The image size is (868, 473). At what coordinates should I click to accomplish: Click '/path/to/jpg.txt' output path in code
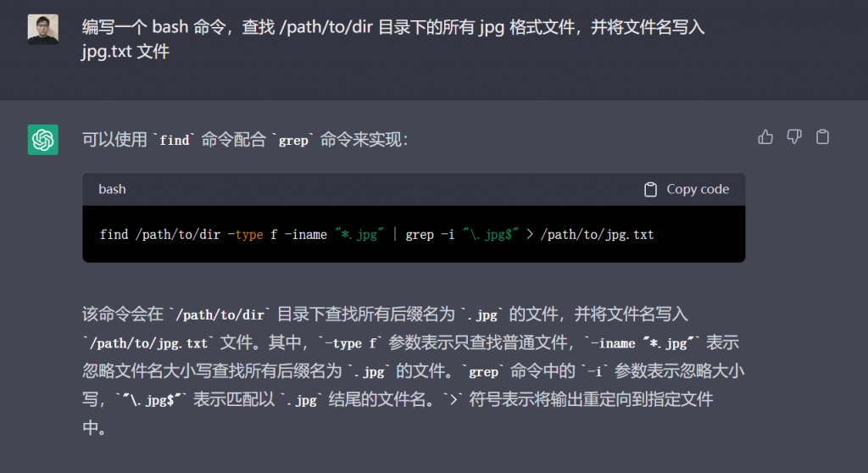click(598, 234)
